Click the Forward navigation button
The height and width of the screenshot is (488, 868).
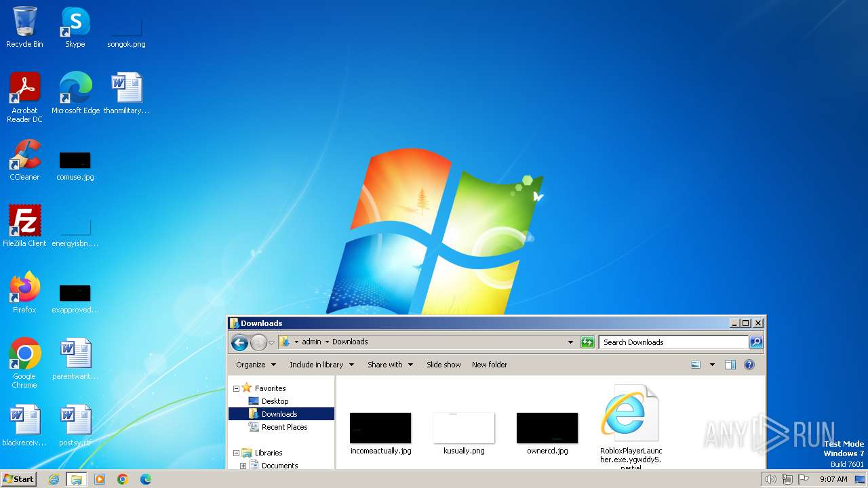point(258,342)
